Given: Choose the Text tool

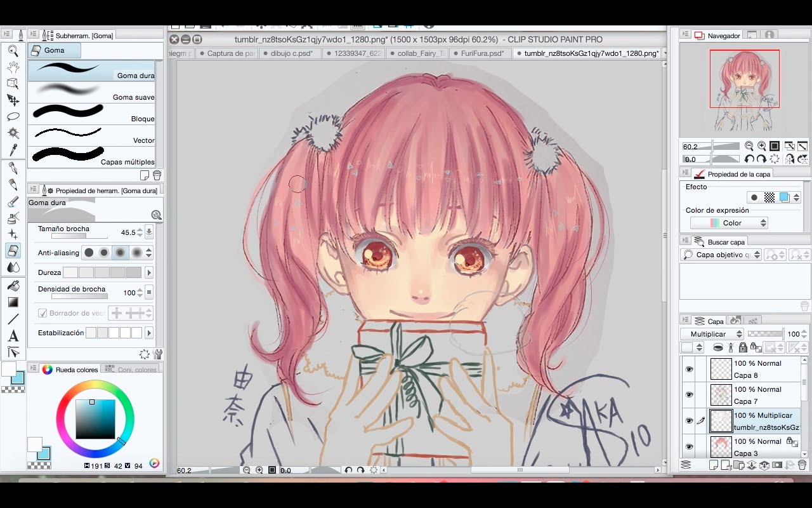Looking at the screenshot, I should (x=13, y=336).
